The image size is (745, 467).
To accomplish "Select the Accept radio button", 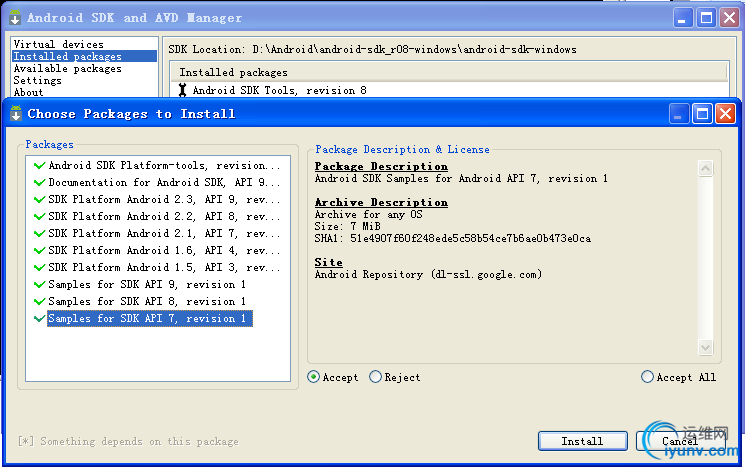I will coord(314,377).
